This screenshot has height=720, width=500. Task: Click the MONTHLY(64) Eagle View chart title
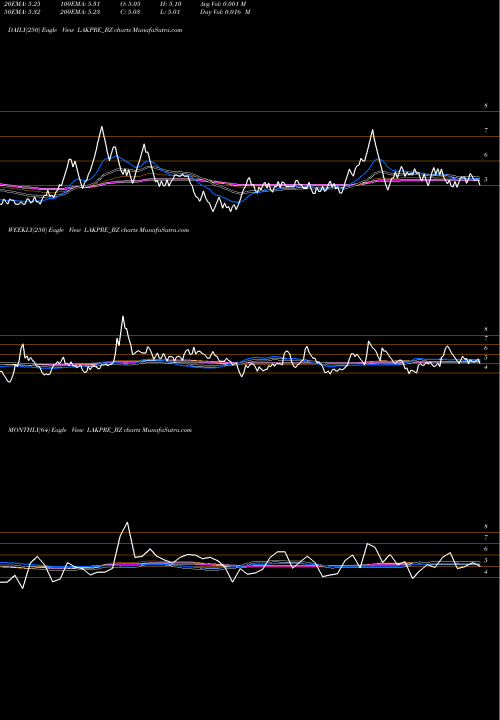[x=100, y=430]
